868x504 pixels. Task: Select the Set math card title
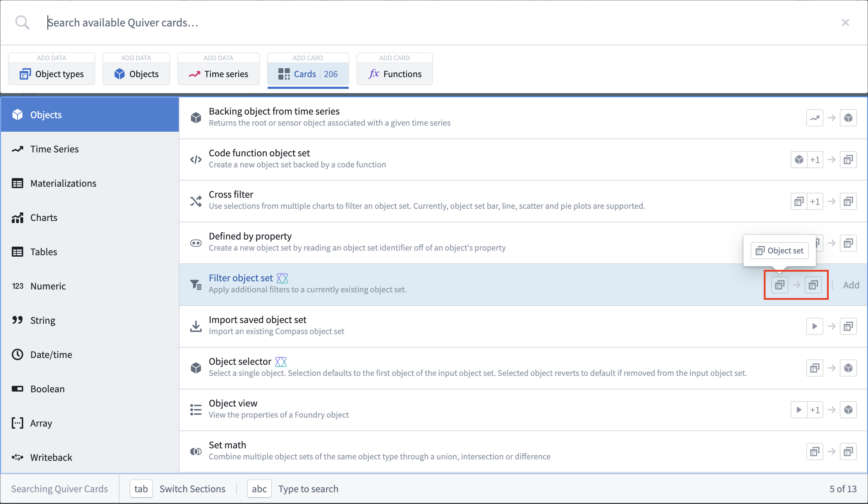point(227,445)
